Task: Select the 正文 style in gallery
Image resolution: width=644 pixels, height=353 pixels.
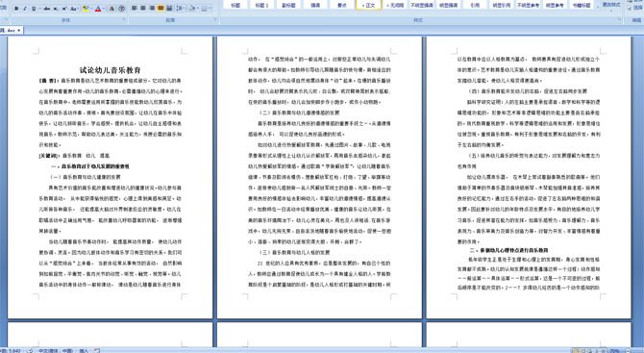Action: click(368, 5)
